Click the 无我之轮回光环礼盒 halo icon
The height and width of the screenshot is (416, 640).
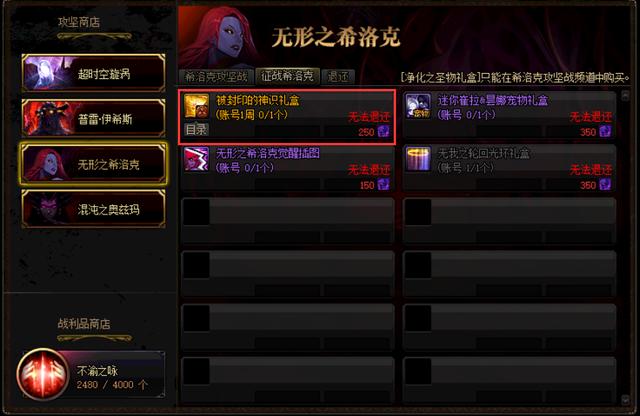point(418,159)
